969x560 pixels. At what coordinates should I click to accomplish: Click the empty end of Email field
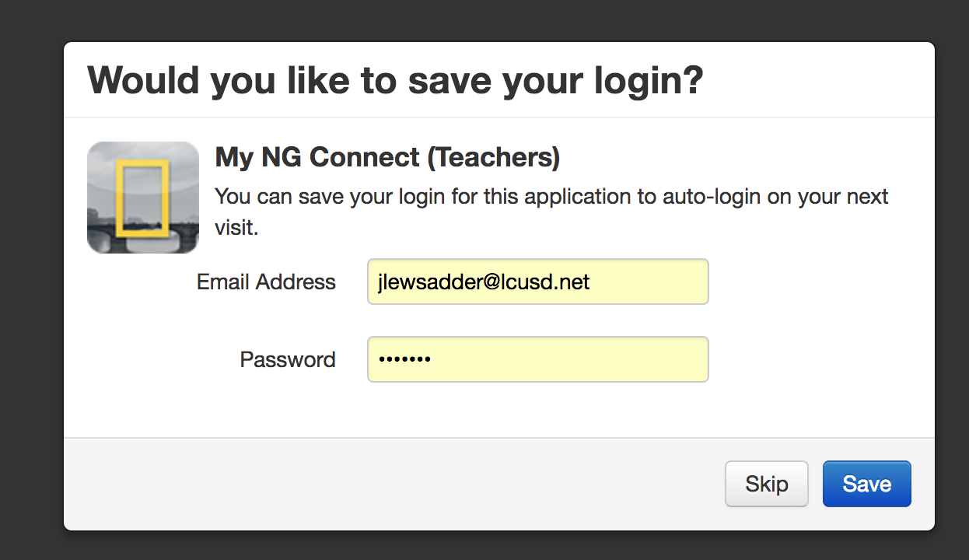[x=649, y=282]
